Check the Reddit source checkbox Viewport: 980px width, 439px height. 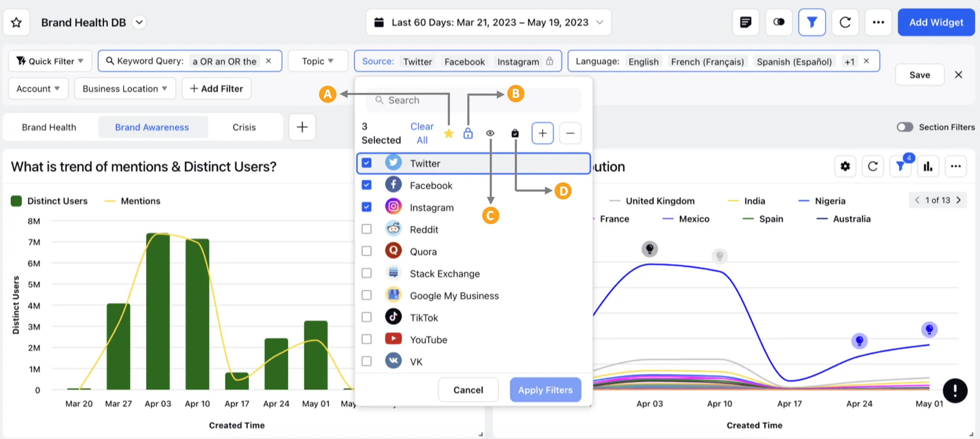click(x=366, y=229)
